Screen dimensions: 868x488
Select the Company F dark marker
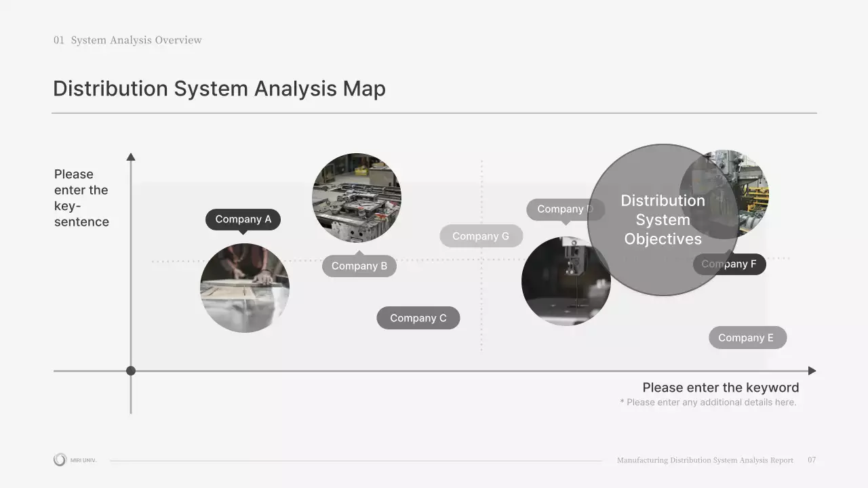tap(730, 264)
